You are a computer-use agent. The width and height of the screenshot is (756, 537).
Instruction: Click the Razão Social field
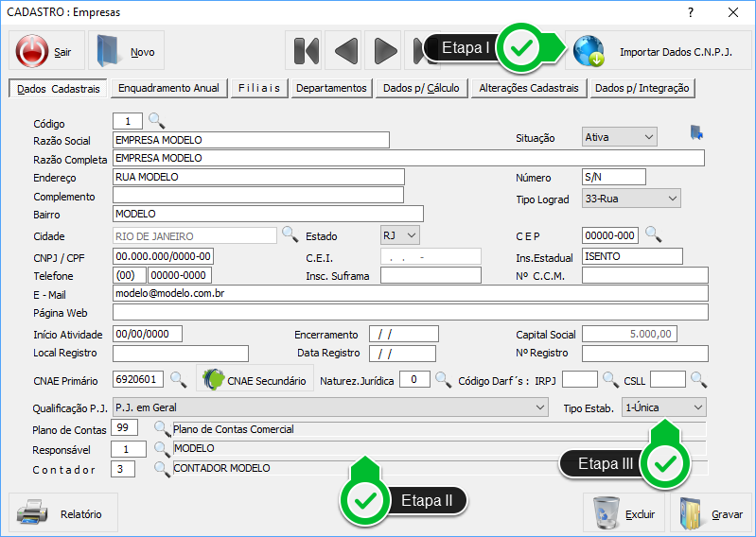click(x=251, y=140)
